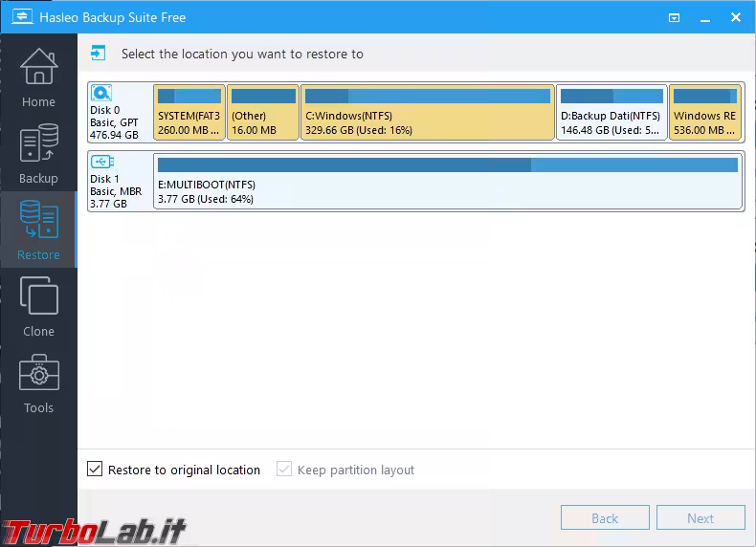Click '3.77 GB (Used: 64%)' text
The image size is (756, 547).
[206, 199]
